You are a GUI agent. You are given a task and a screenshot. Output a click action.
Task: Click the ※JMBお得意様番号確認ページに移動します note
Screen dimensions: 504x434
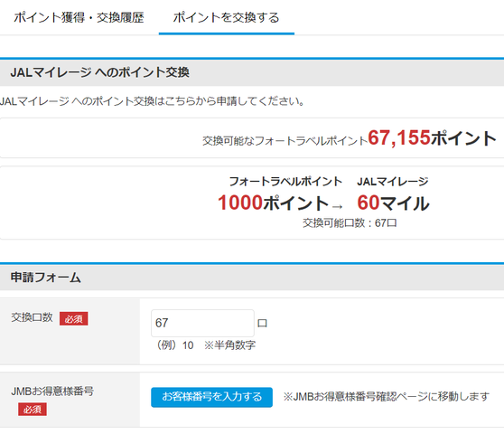(387, 397)
